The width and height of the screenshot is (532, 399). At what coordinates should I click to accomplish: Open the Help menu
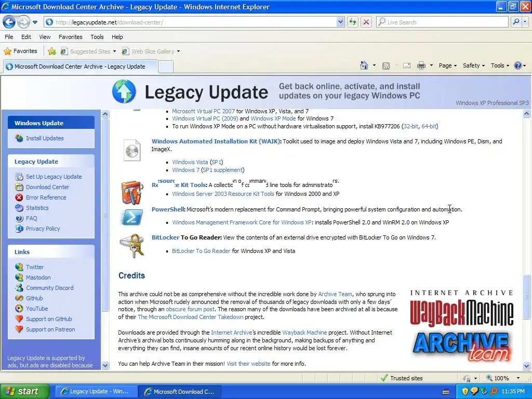117,37
